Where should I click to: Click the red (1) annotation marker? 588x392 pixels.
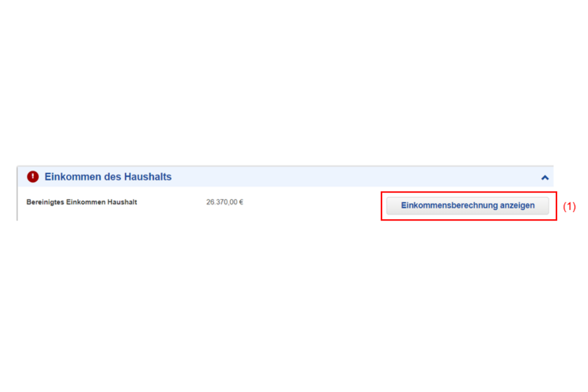click(x=569, y=206)
